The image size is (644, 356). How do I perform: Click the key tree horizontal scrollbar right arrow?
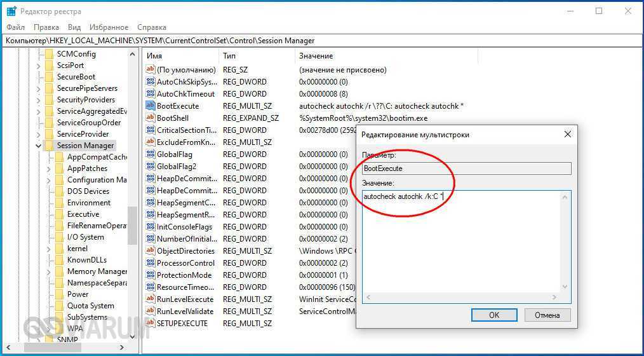(x=121, y=347)
